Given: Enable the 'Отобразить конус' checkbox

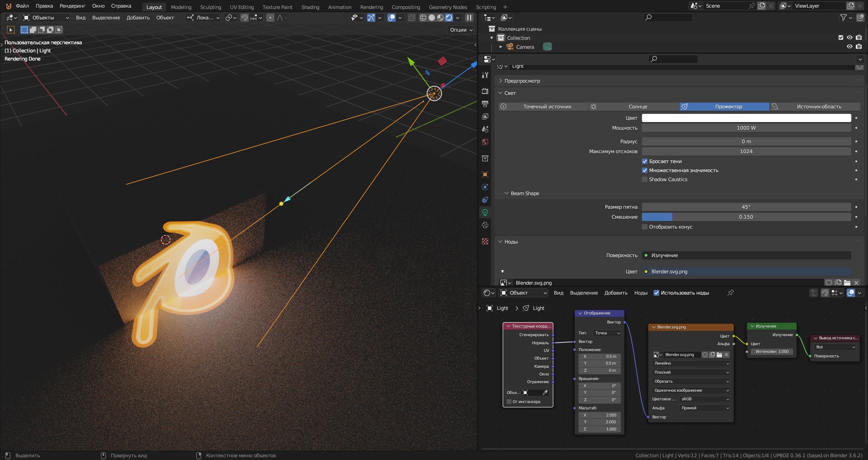Looking at the screenshot, I should (645, 227).
